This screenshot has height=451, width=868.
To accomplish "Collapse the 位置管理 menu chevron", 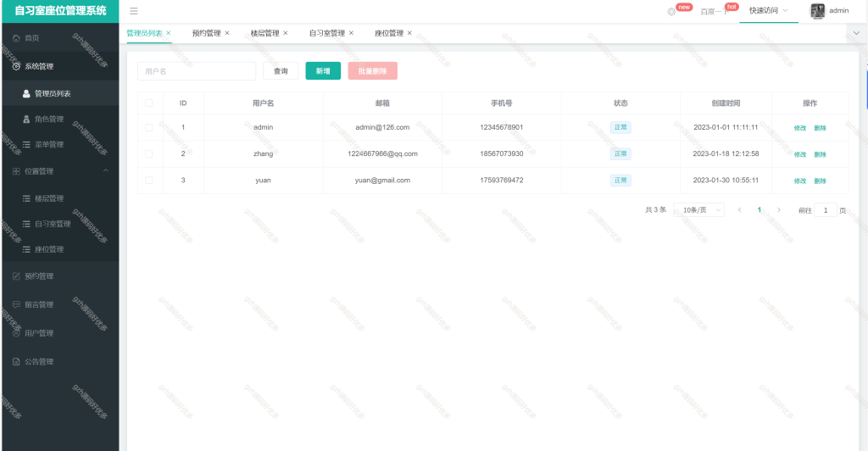I will point(106,171).
